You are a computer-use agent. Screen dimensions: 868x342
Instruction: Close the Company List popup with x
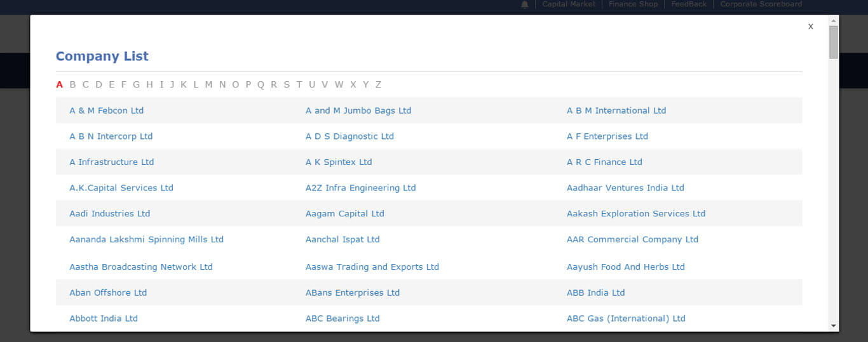[810, 27]
